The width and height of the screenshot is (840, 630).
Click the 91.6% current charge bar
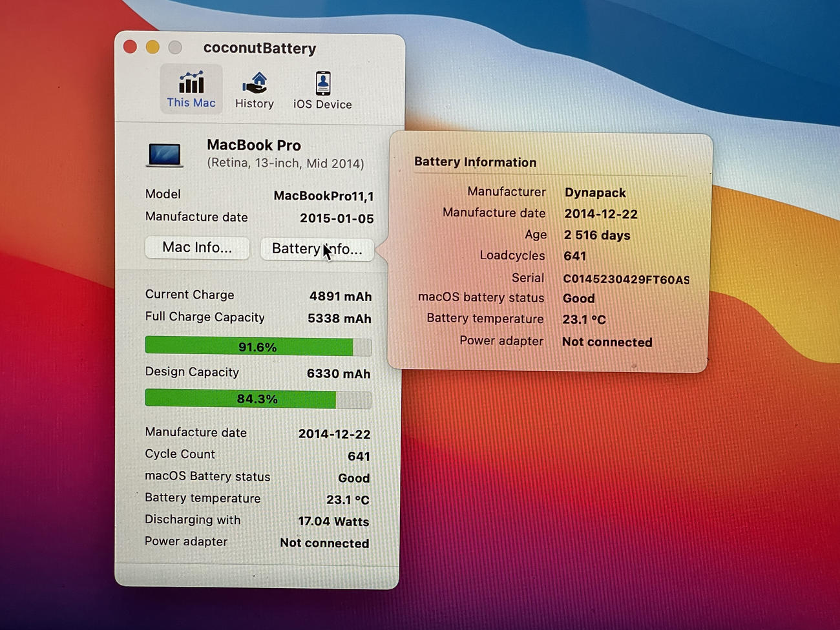tap(258, 347)
